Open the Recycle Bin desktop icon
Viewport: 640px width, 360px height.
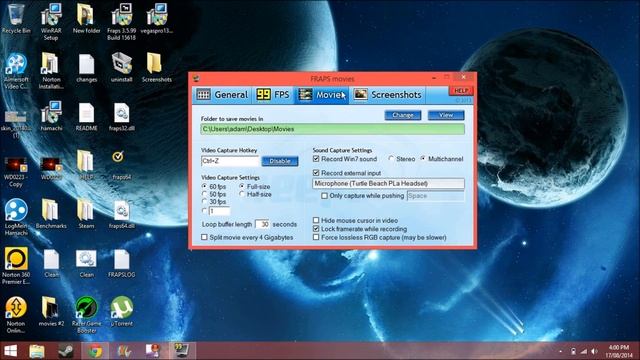[x=16, y=19]
